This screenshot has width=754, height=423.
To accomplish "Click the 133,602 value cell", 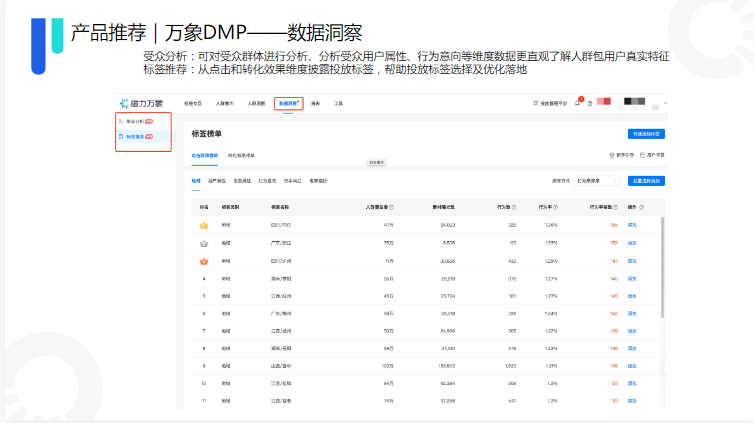I will pos(447,366).
